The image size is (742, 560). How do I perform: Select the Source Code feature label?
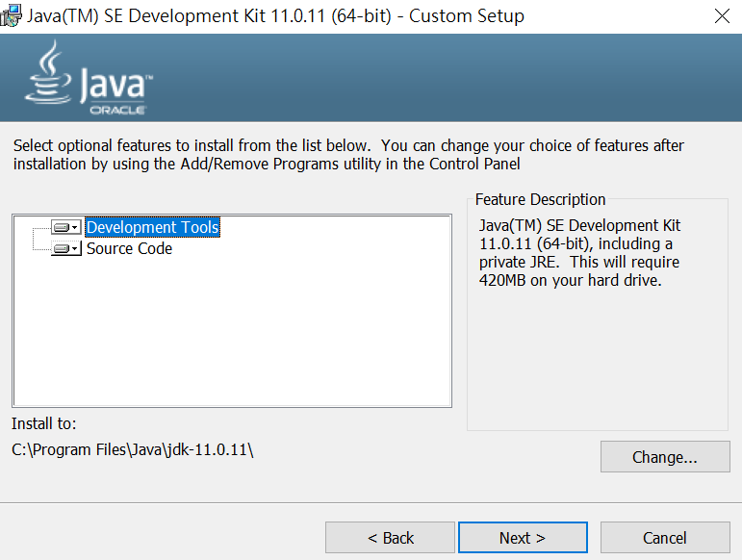(129, 249)
